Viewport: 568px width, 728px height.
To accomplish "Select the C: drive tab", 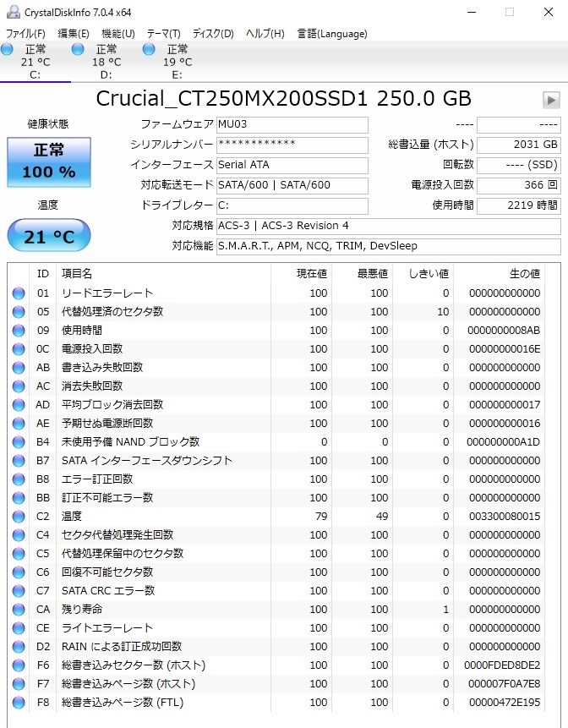I will pyautogui.click(x=35, y=62).
